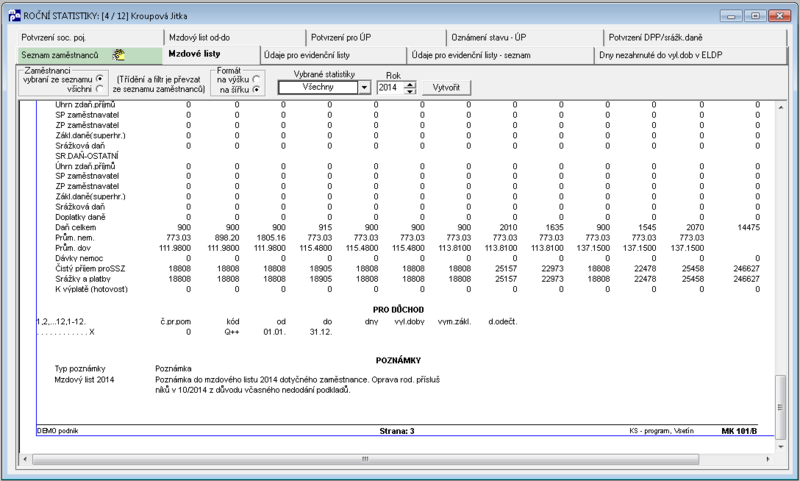Select the Mzdové listy tab
The height and width of the screenshot is (481, 800).
tap(211, 54)
